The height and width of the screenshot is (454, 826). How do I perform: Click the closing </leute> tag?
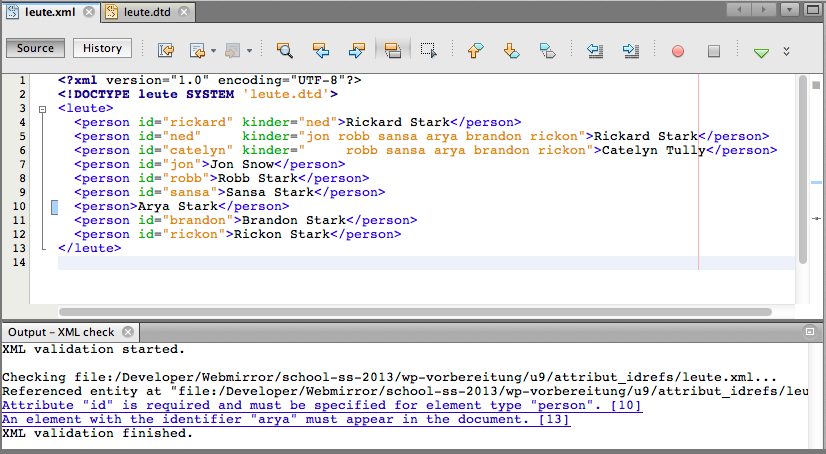coord(90,248)
